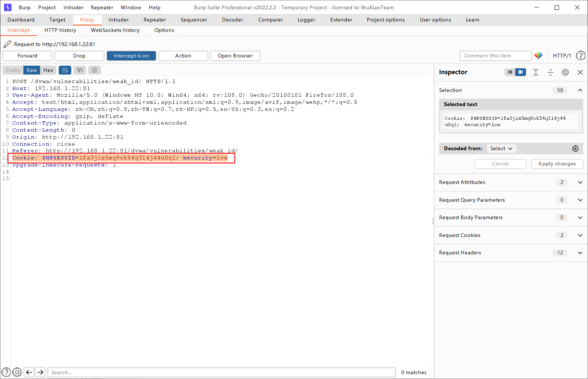Click the Burp Suite logo icon
The height and width of the screenshot is (379, 588).
click(8, 7)
